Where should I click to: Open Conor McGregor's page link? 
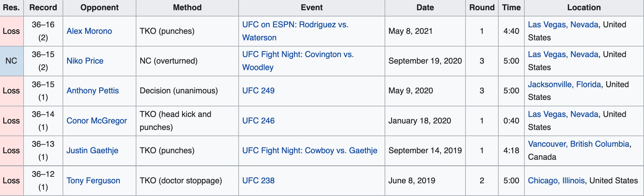click(97, 121)
